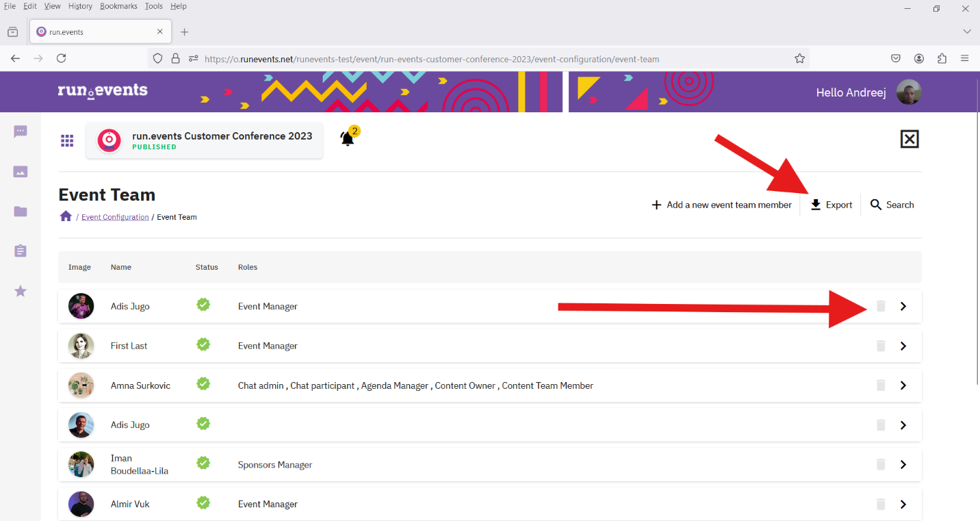Expand the Adis Jugo row without roles via chevron
This screenshot has height=521, width=980.
point(903,425)
